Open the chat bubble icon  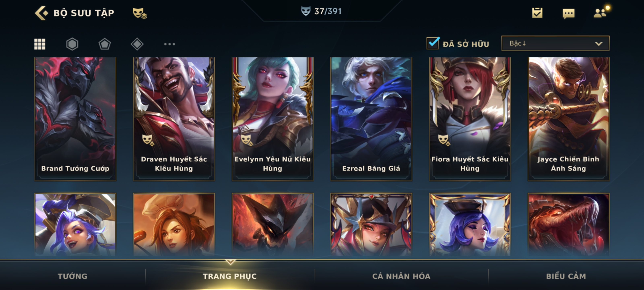(569, 13)
